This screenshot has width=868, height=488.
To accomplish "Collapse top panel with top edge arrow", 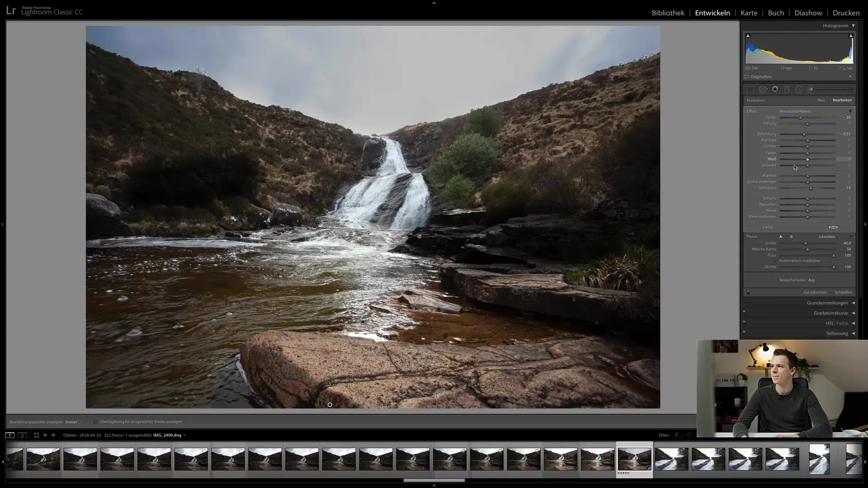I will tap(434, 3).
